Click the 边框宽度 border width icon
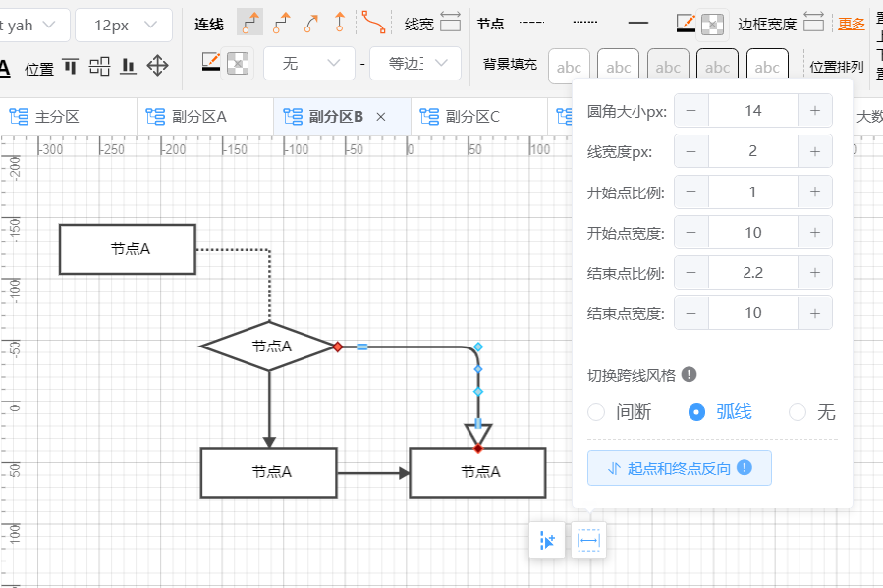 click(814, 21)
